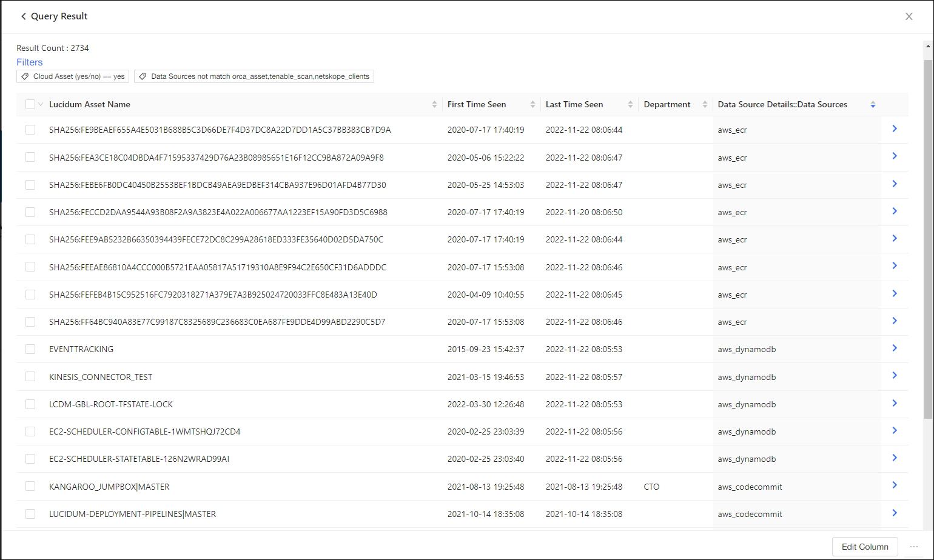The width and height of the screenshot is (934, 560).
Task: Select asset name EVENTTRACKING
Action: (x=81, y=349)
